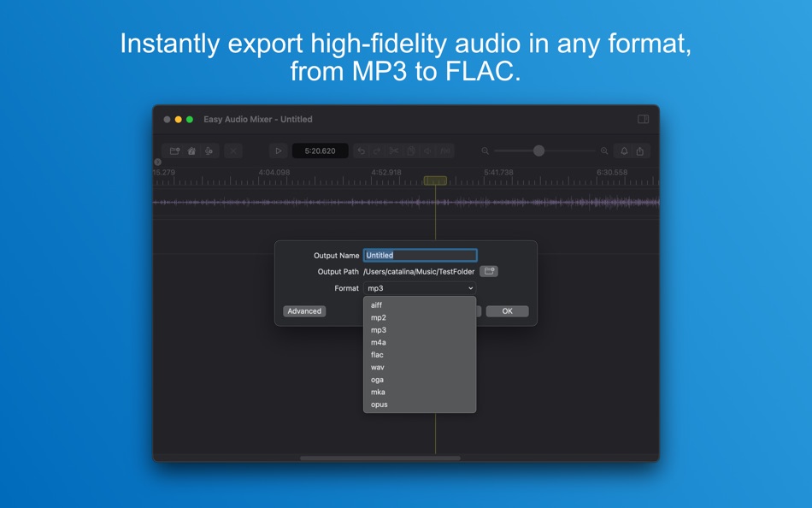Viewport: 812px width, 508px height.
Task: Undo the last edit
Action: [362, 151]
